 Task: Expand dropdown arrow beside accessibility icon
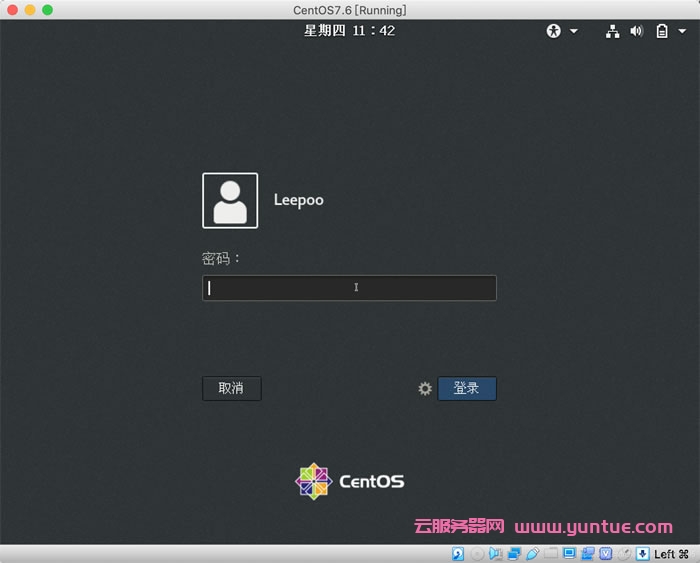click(574, 31)
